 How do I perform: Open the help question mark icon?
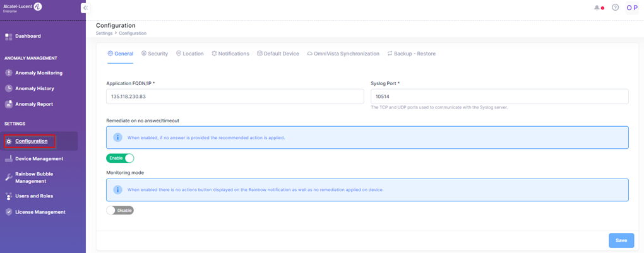click(616, 8)
